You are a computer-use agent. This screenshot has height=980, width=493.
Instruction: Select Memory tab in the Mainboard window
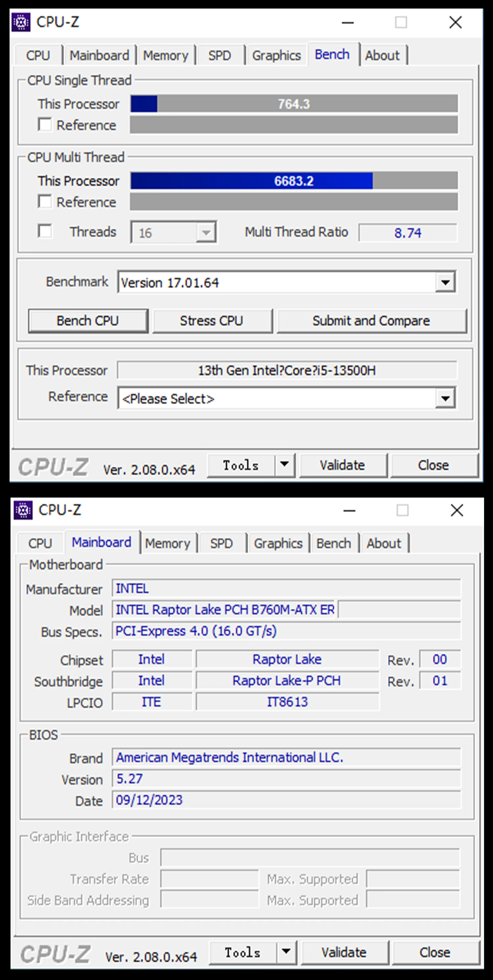pos(167,543)
